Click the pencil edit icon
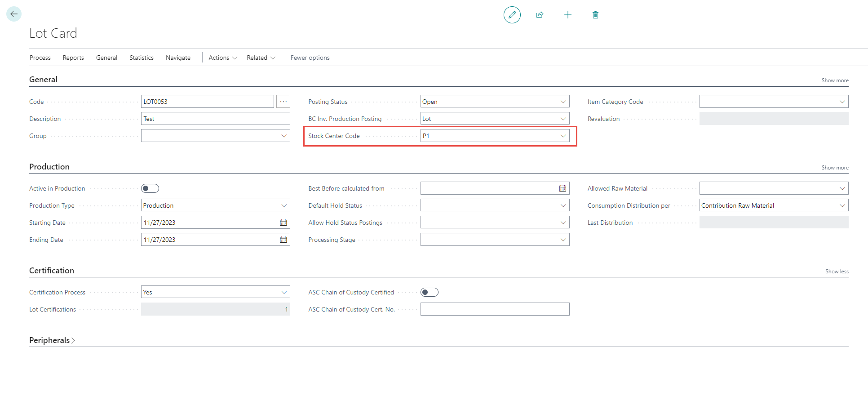 [512, 15]
